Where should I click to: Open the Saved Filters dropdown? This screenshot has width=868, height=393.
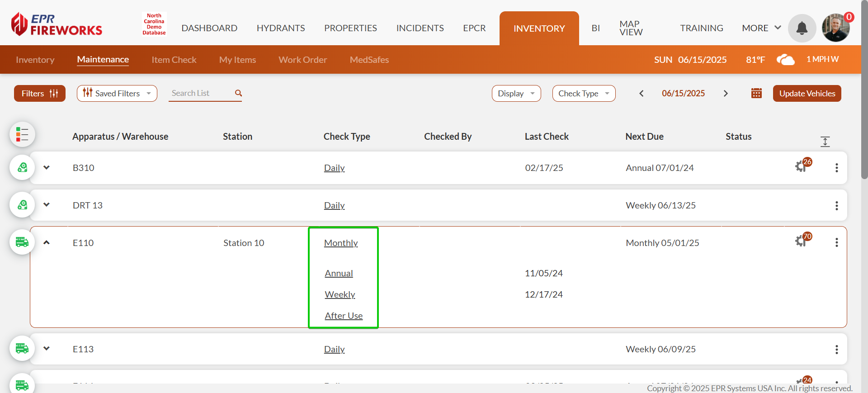[x=117, y=93]
